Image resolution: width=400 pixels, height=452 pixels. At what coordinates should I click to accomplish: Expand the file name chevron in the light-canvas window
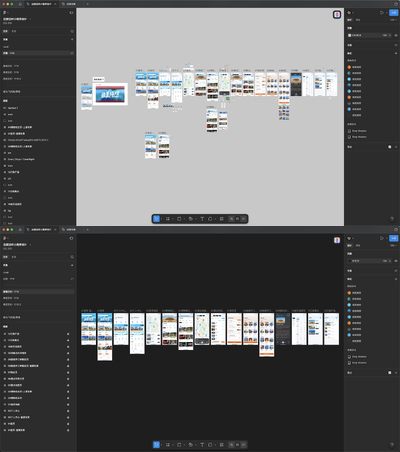[30, 19]
